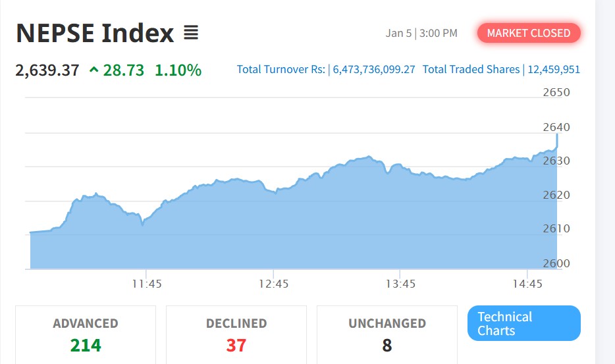615x364 pixels.
Task: Click the 1.10% percentage change
Action: [x=178, y=70]
